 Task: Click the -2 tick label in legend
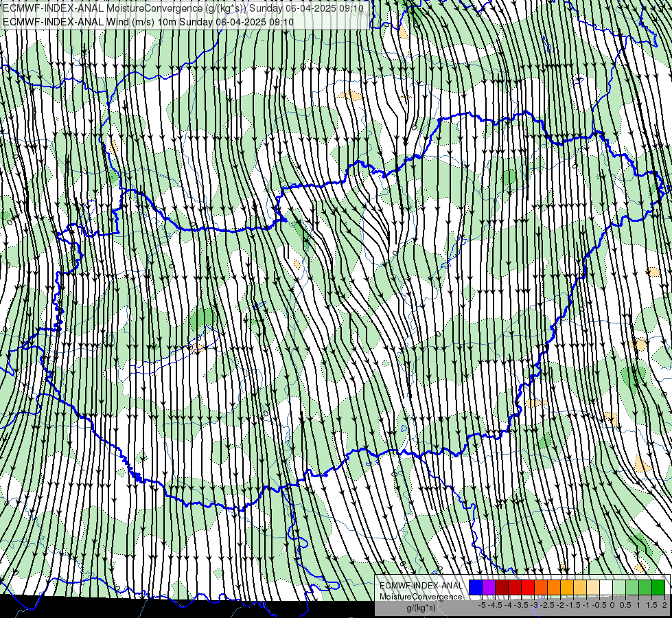[x=560, y=605]
